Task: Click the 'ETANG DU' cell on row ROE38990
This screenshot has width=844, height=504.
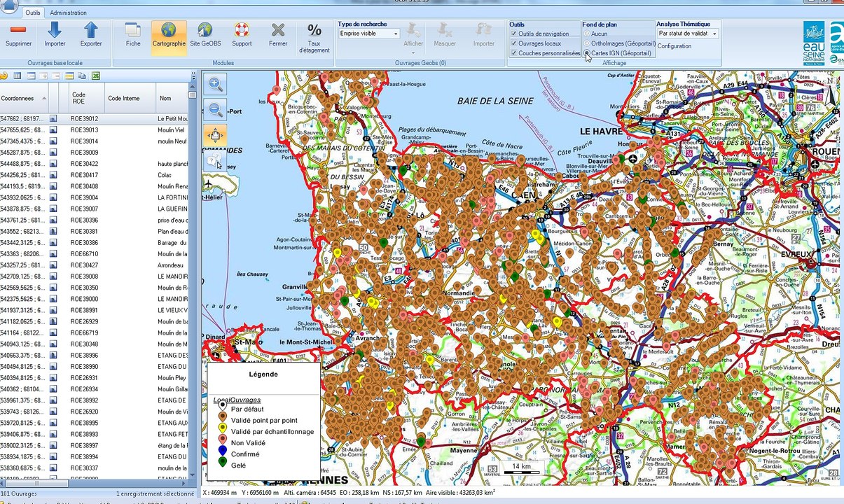Action: coord(172,367)
